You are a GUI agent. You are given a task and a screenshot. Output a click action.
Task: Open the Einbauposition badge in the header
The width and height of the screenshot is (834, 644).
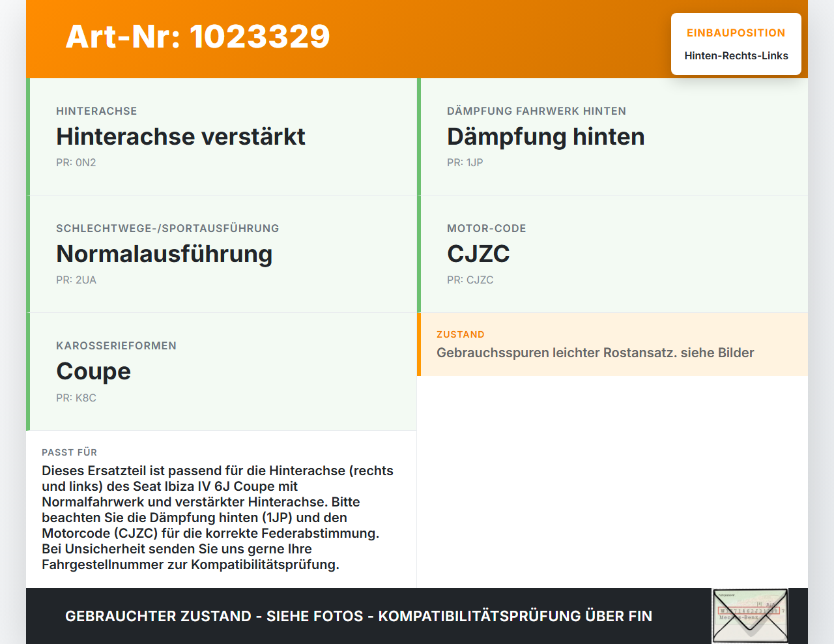click(736, 44)
